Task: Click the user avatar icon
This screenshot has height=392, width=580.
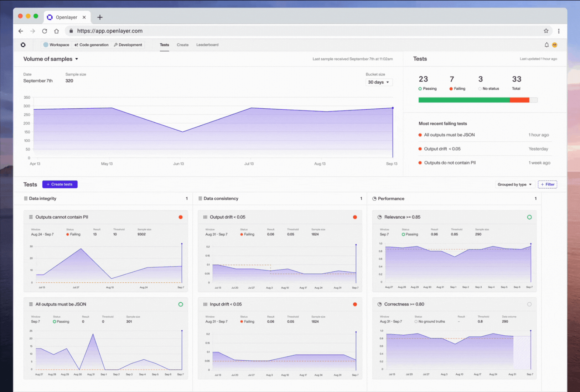Action: tap(554, 45)
